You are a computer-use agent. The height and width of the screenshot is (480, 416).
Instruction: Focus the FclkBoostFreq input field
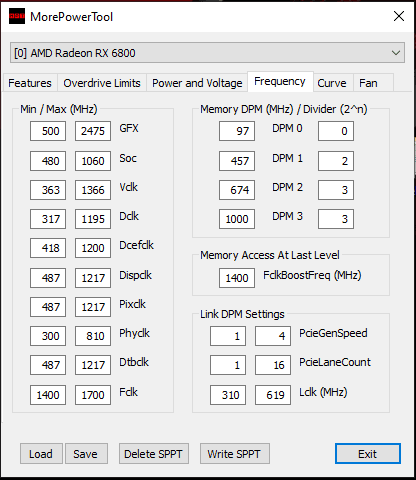237,278
